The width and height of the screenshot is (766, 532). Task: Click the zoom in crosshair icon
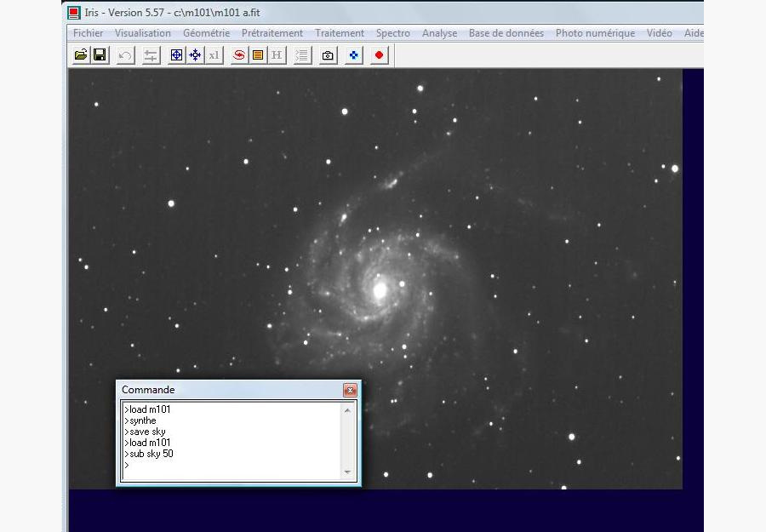pyautogui.click(x=176, y=55)
